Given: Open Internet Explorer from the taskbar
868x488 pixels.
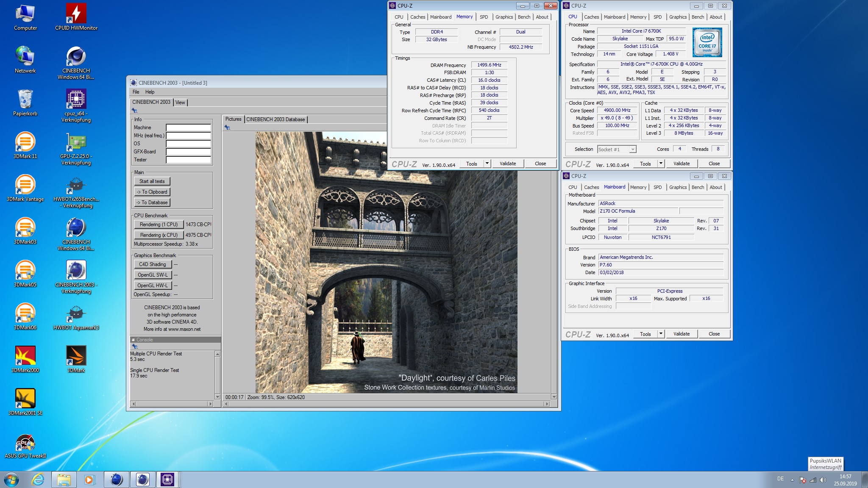Looking at the screenshot, I should tap(38, 480).
